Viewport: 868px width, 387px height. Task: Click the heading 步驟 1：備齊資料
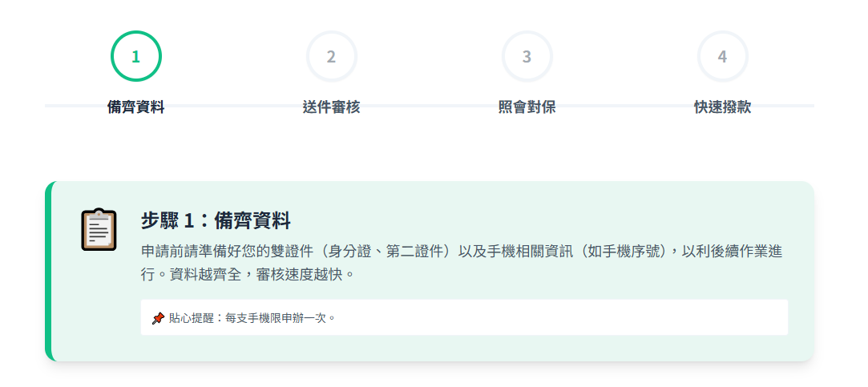pyautogui.click(x=216, y=220)
